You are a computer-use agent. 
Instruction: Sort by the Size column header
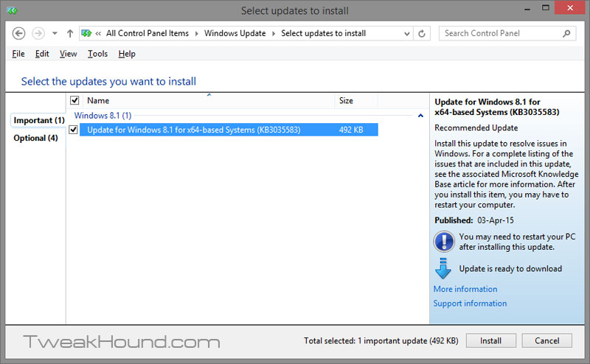(356, 100)
